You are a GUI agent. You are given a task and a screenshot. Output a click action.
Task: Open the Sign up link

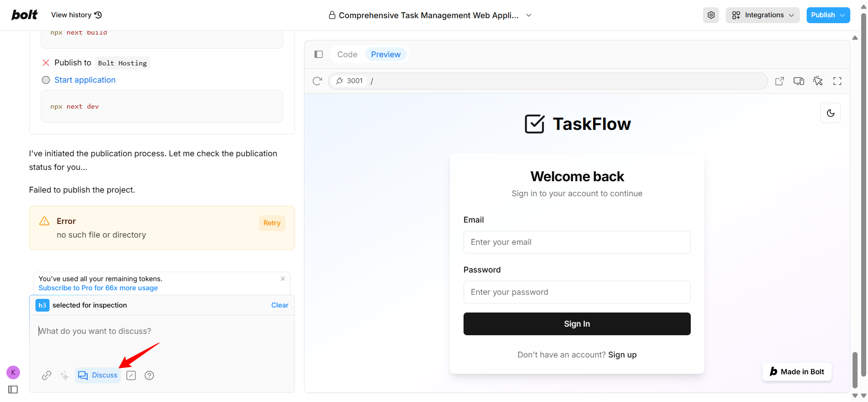tap(622, 355)
